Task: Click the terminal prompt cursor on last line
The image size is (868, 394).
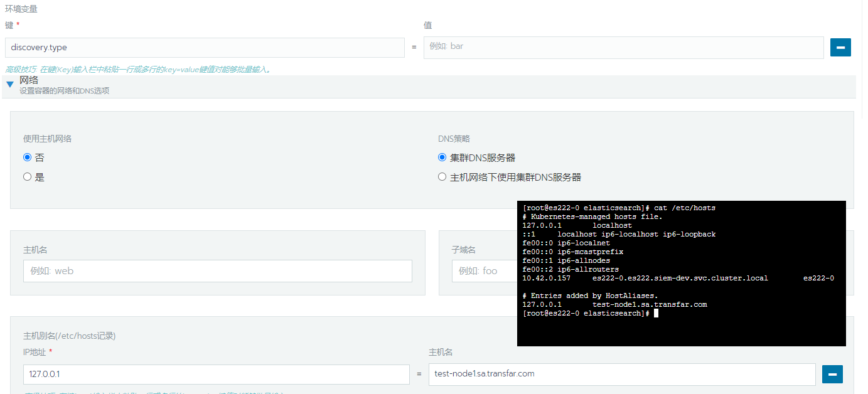Action: point(656,313)
